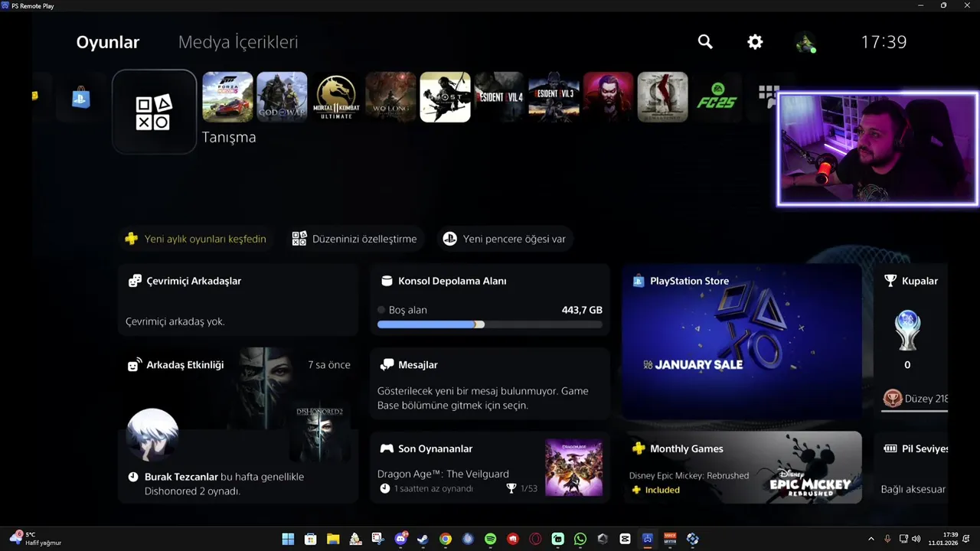Open the Mesajlar widget
This screenshot has height=551, width=980.
pos(490,384)
